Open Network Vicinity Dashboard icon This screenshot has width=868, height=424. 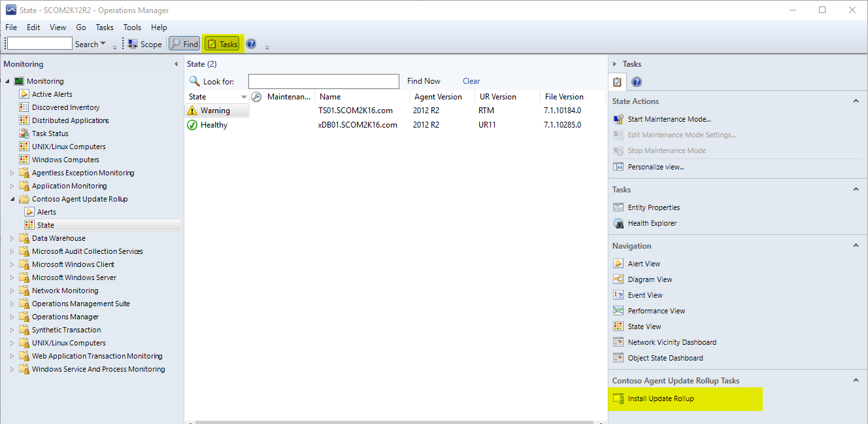point(618,342)
